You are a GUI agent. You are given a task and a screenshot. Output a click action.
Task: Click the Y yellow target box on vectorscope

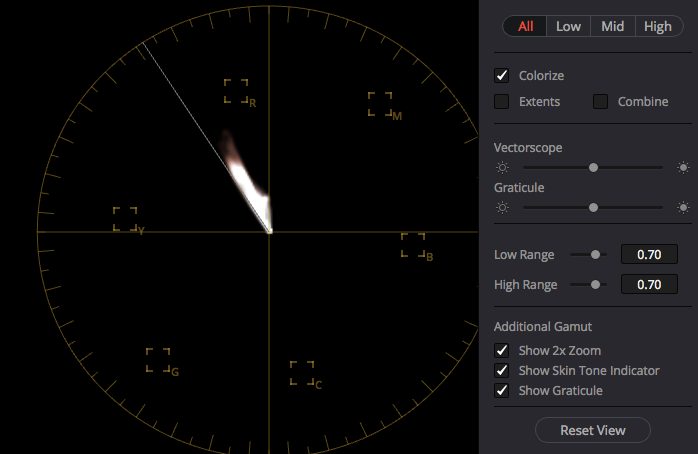125,219
